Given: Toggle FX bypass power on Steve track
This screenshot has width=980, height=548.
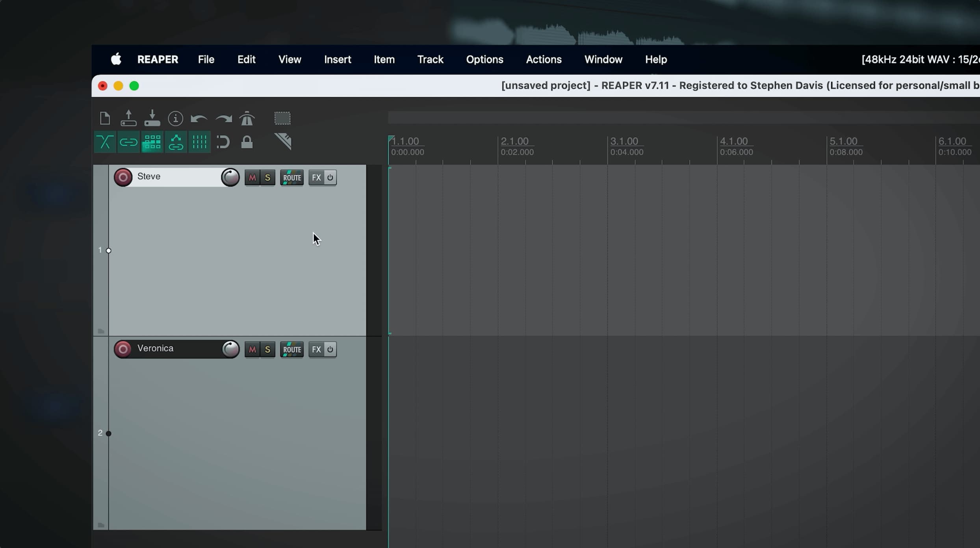Looking at the screenshot, I should click(x=330, y=178).
